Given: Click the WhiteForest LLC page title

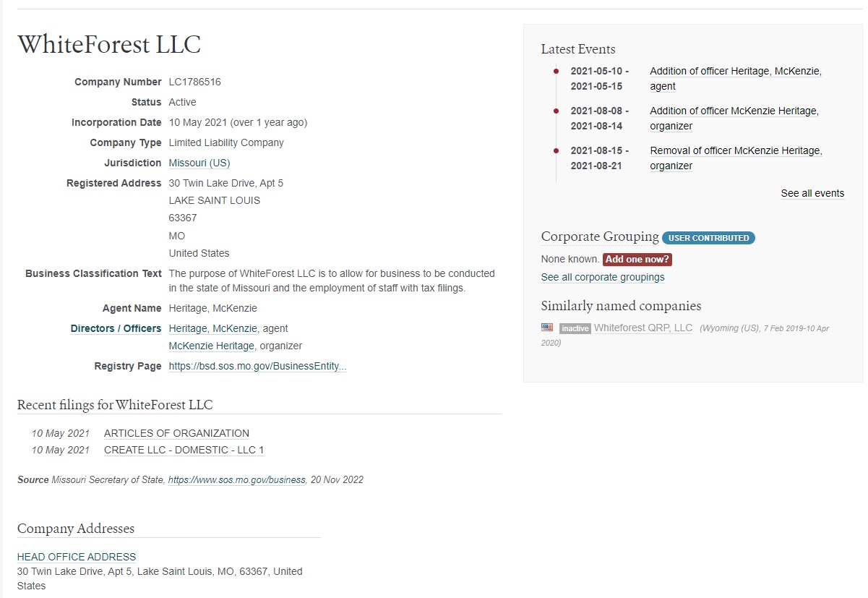Looking at the screenshot, I should pos(109,45).
